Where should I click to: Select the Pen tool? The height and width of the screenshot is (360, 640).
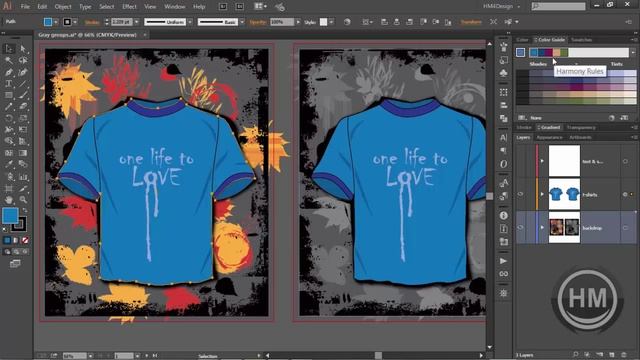9,72
